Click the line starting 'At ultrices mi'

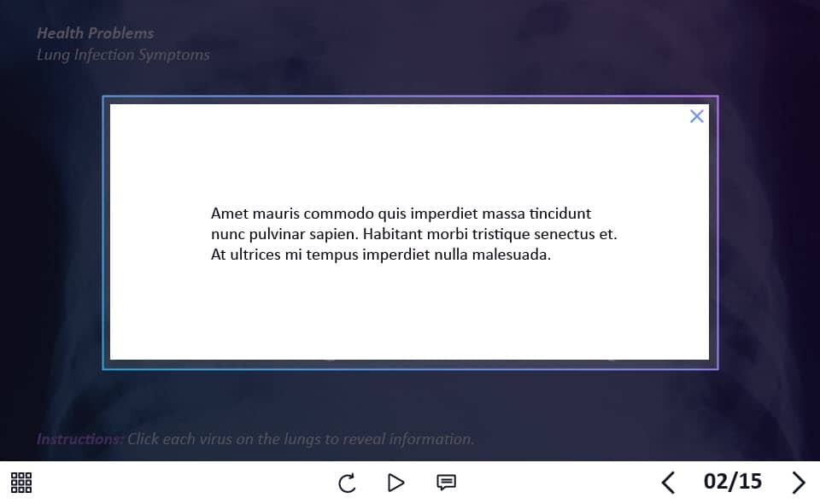pos(381,255)
